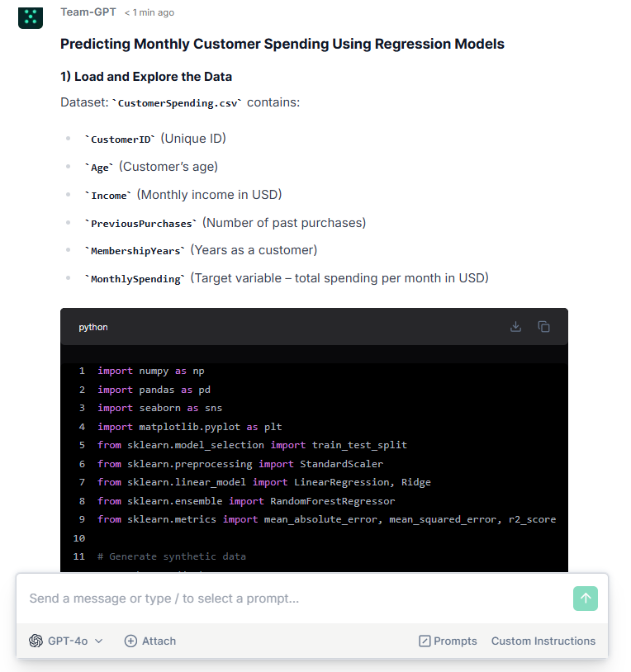The image size is (631, 672).
Task: Click the '# Generate synthetic data' comment
Action: pos(172,556)
